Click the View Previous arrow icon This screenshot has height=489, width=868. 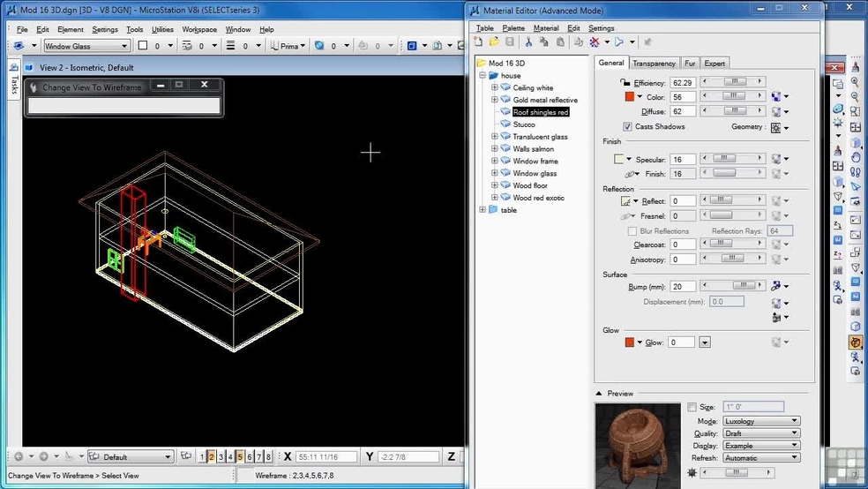19,457
